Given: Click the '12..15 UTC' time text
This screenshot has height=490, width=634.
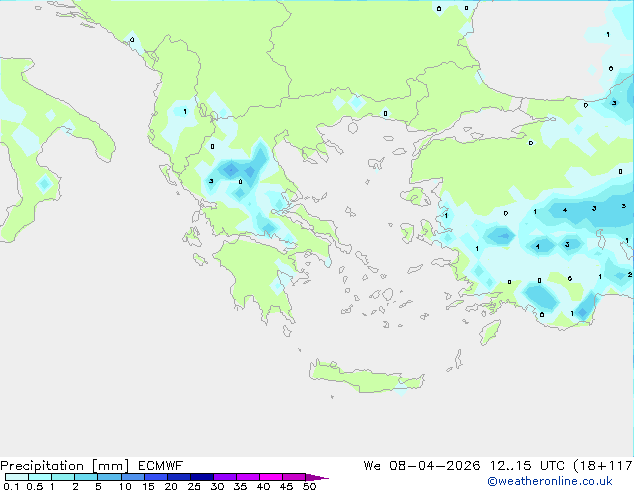Looking at the screenshot, I should point(526,466).
